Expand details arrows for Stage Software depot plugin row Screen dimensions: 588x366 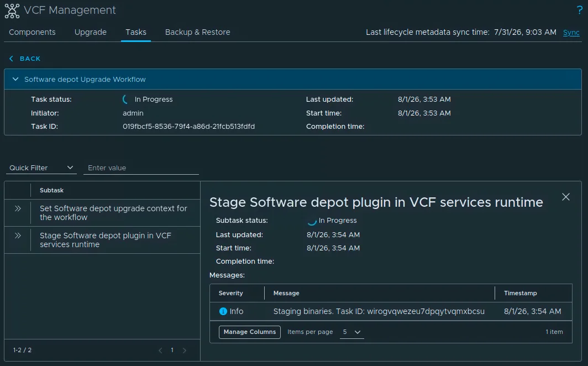tap(18, 236)
